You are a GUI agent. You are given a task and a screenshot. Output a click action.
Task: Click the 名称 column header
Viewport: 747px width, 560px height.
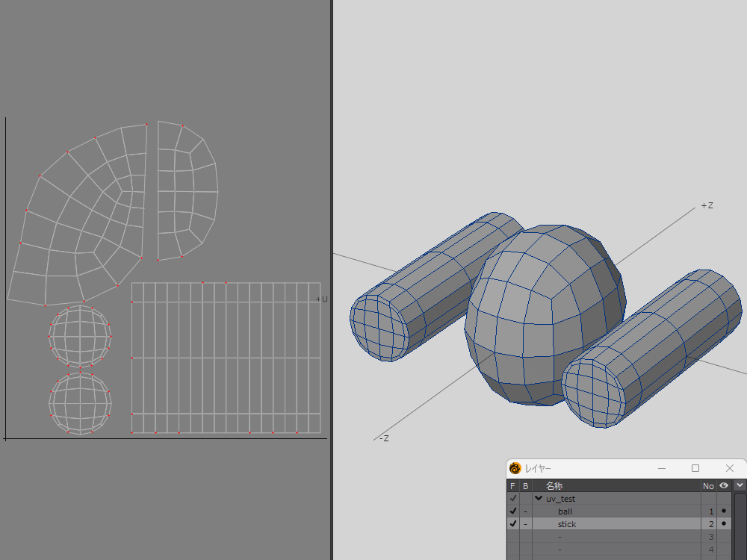click(x=554, y=486)
